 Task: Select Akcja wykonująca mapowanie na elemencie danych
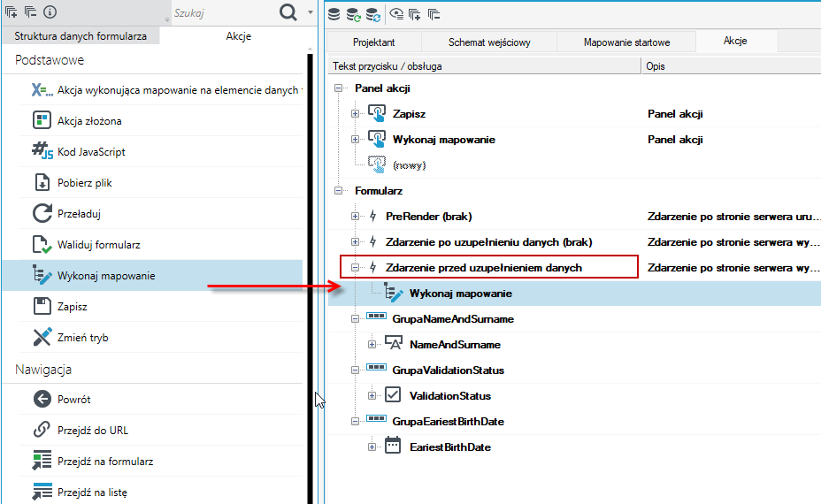click(x=161, y=90)
